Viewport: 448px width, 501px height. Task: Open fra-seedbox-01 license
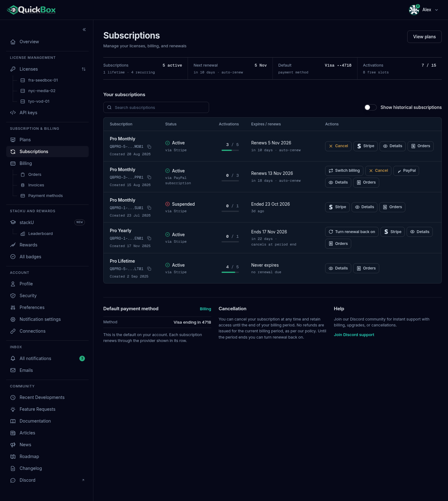(53, 80)
